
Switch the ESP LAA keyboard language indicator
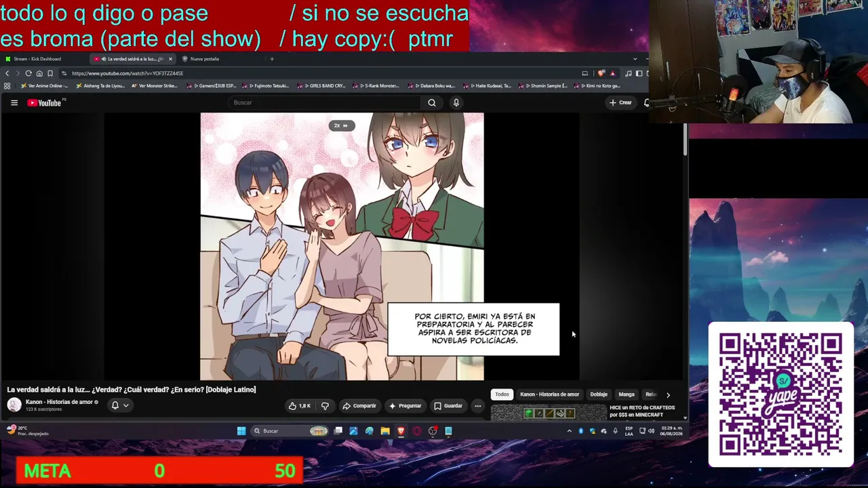tap(629, 431)
